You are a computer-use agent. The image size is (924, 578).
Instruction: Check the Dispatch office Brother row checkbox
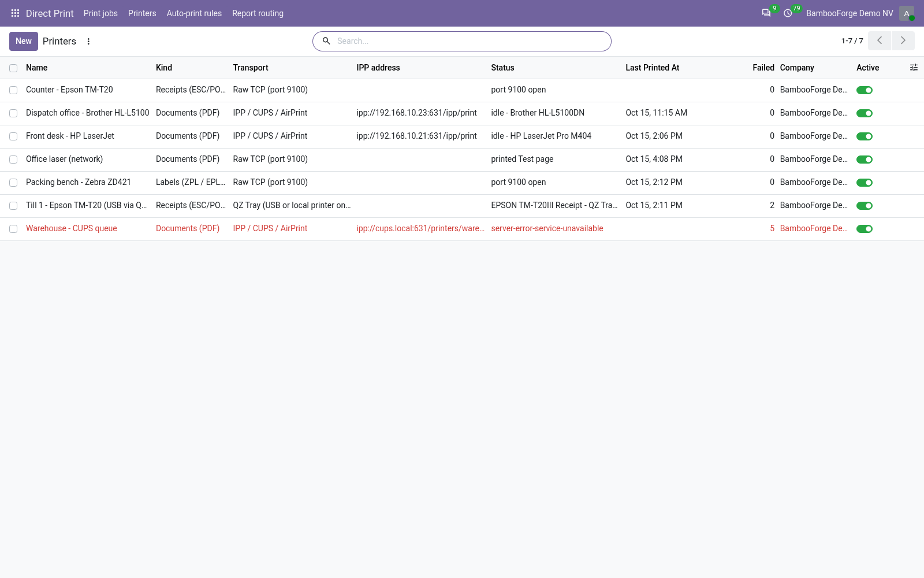pos(13,113)
